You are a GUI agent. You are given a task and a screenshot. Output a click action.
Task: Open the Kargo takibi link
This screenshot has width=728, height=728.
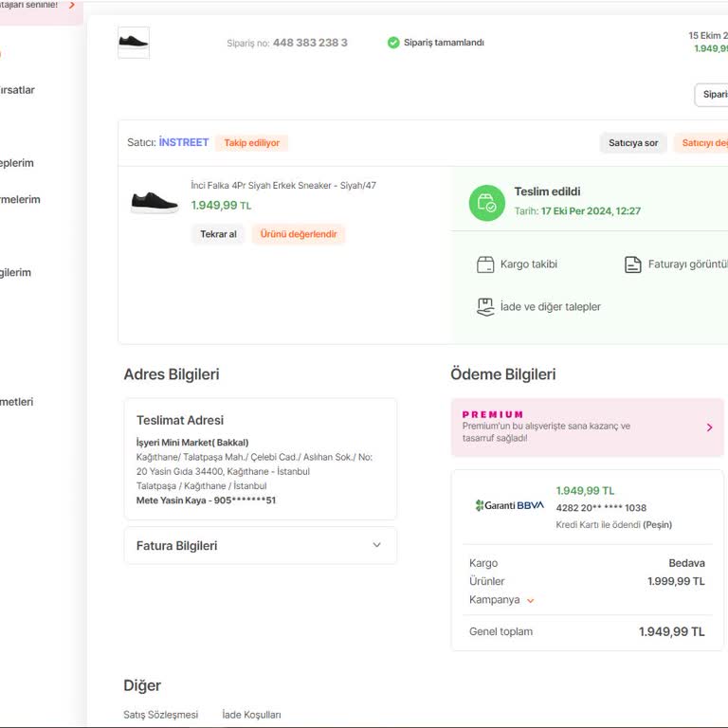click(x=528, y=264)
